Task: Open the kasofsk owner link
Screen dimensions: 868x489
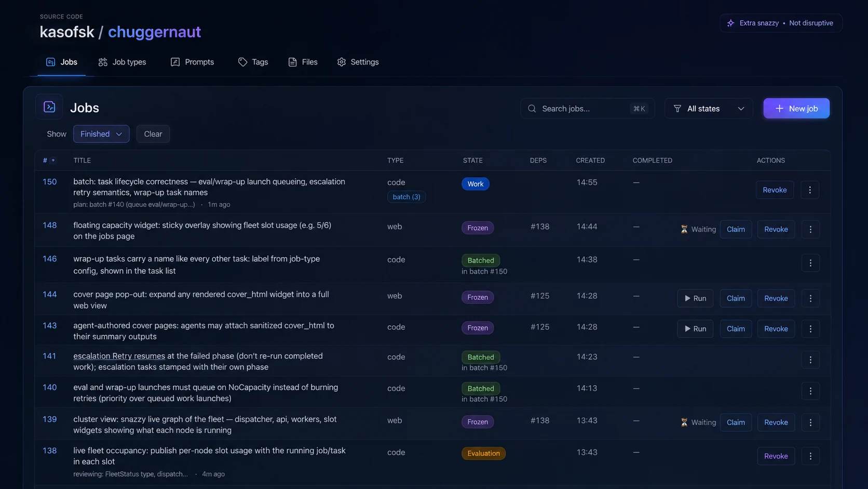Action: tap(67, 32)
